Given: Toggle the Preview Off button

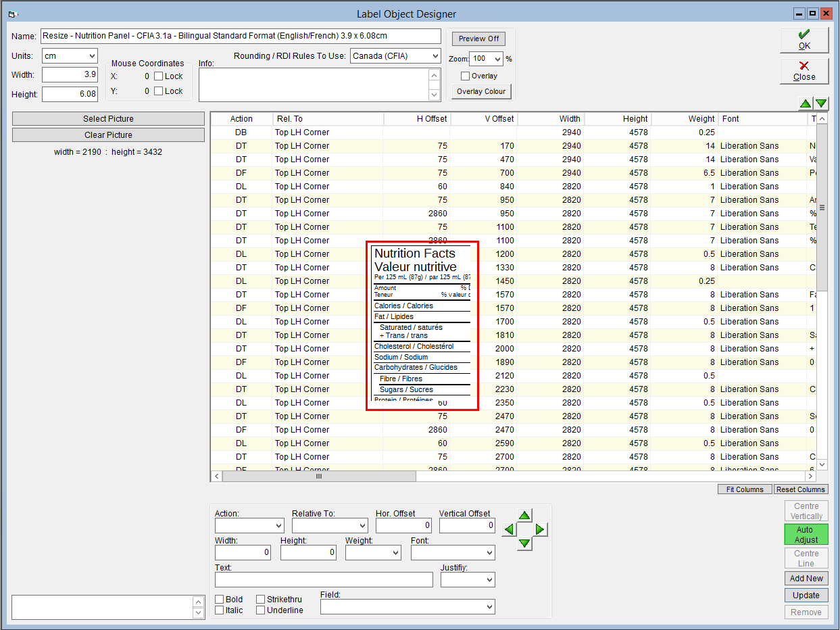Looking at the screenshot, I should tap(478, 39).
